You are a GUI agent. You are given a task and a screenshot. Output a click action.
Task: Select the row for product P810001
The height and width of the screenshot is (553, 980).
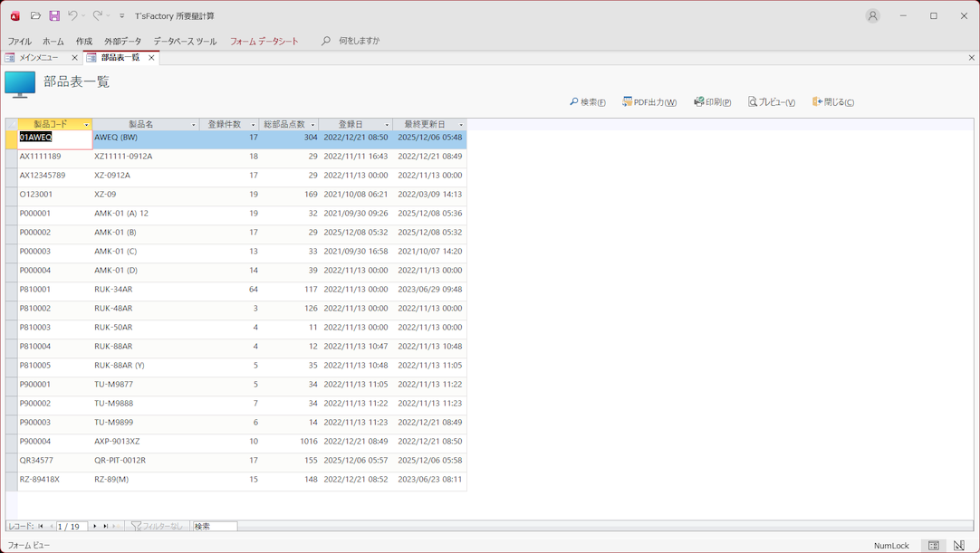coord(11,290)
